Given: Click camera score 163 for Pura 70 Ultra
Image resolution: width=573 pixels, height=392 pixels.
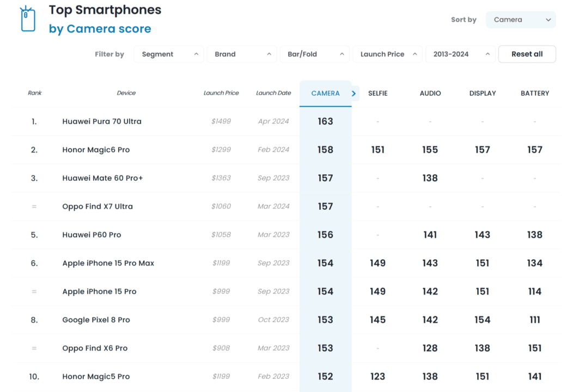Looking at the screenshot, I should click(325, 121).
